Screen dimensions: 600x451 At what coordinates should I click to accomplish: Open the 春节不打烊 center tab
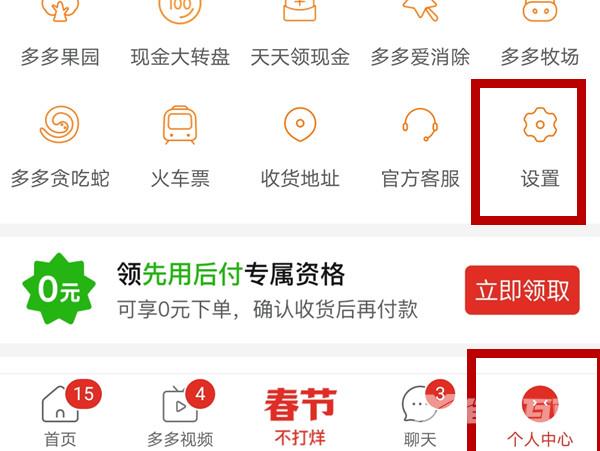300,416
